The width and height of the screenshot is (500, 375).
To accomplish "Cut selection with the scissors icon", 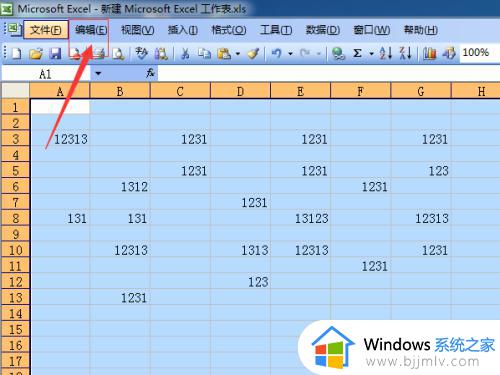I will point(185,53).
